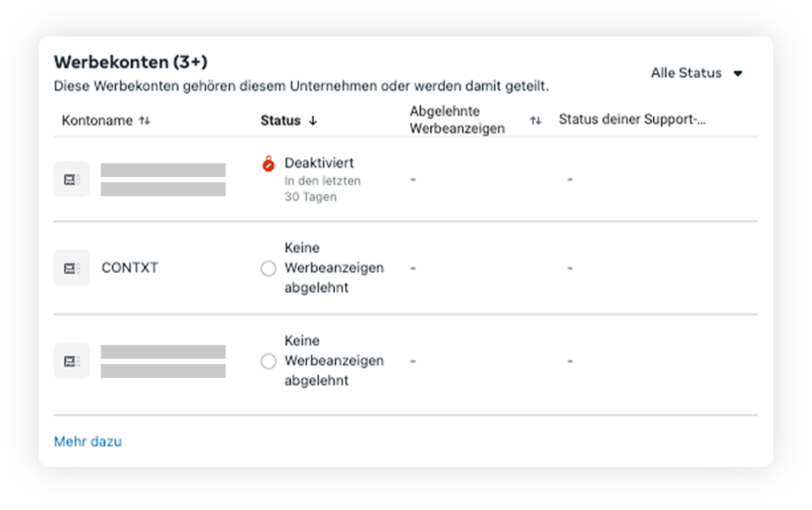Click the Status deiner Support column header
Viewport: 812px width, 510px height.
point(631,119)
